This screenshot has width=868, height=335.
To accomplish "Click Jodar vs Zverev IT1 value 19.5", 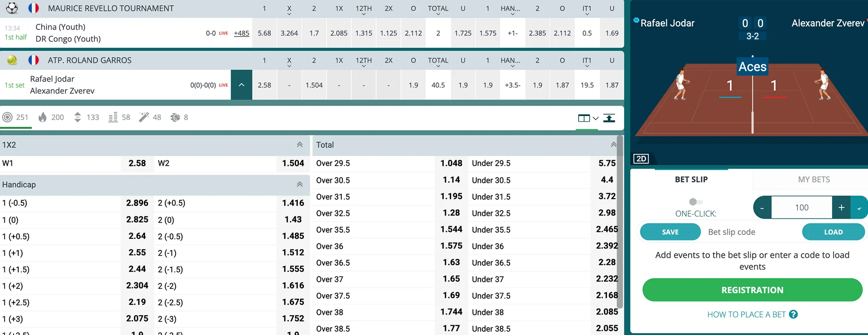I will point(587,85).
